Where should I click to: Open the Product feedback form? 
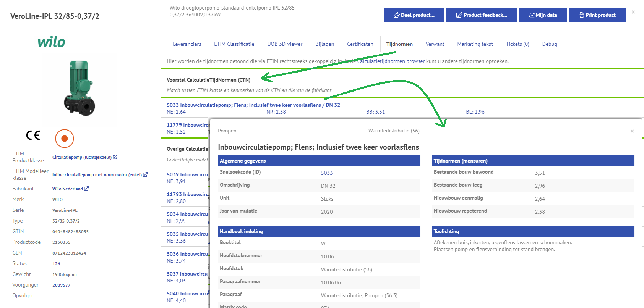482,15
